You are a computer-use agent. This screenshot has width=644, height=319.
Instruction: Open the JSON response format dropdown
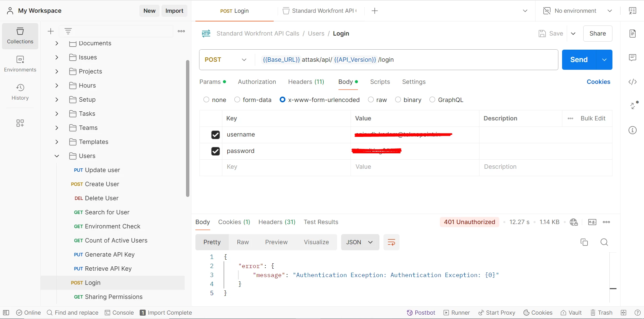pyautogui.click(x=360, y=242)
